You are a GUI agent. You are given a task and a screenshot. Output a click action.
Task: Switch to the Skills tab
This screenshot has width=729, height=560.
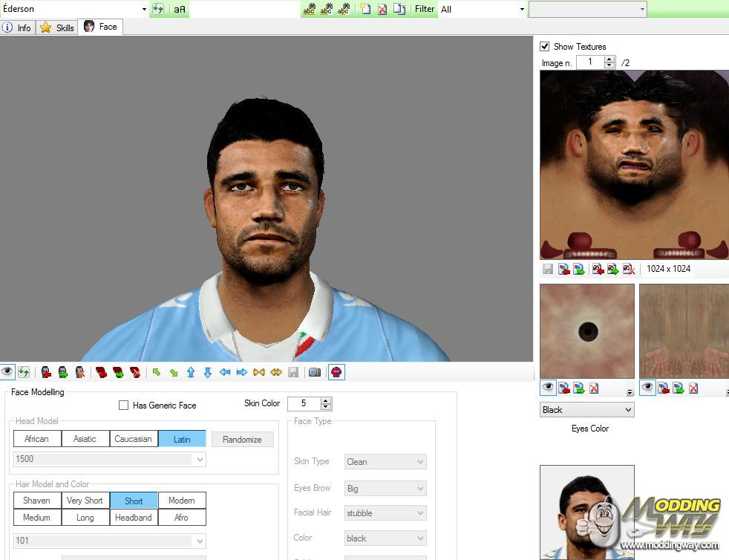(x=58, y=27)
